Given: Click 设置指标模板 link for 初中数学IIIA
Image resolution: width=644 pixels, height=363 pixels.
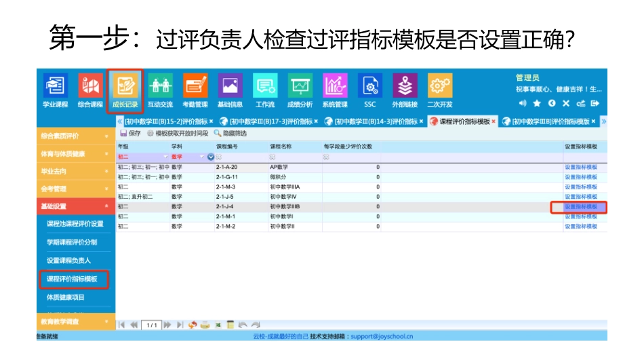Looking at the screenshot, I should 581,187.
